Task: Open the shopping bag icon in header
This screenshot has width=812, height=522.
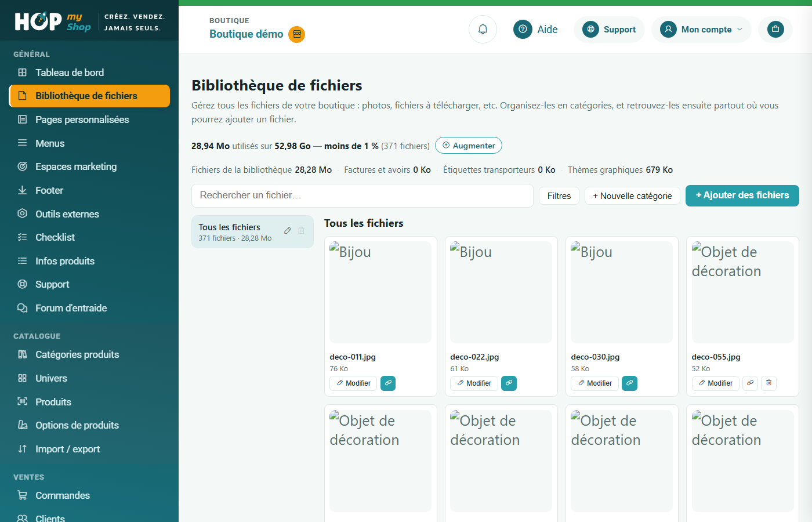Action: (775, 29)
